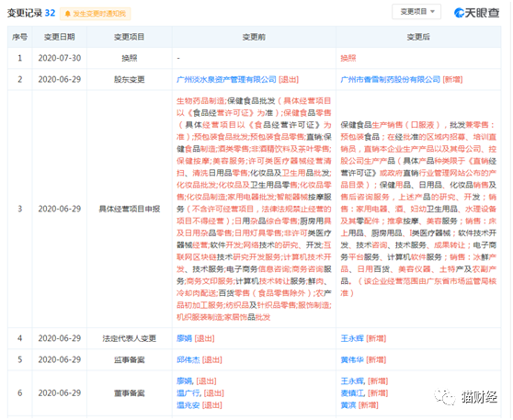
Task: Open 黄伟华 link in 监事备案 row
Action: pyautogui.click(x=352, y=360)
